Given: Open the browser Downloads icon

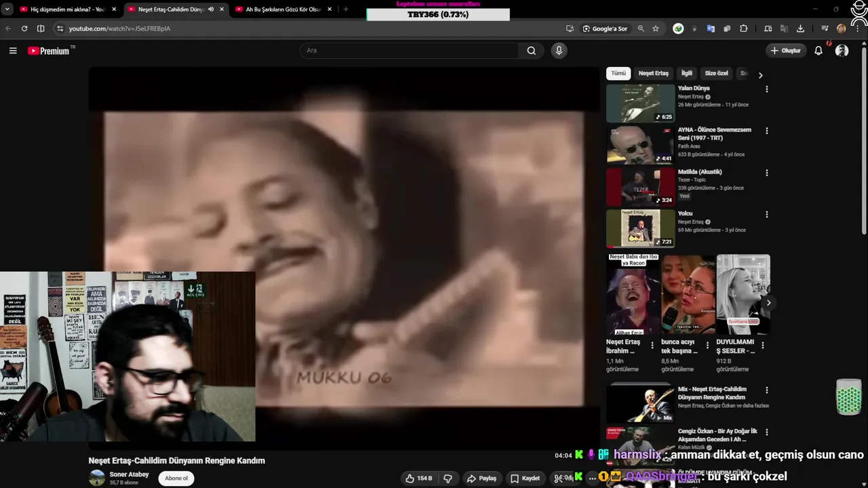Looking at the screenshot, I should point(800,28).
